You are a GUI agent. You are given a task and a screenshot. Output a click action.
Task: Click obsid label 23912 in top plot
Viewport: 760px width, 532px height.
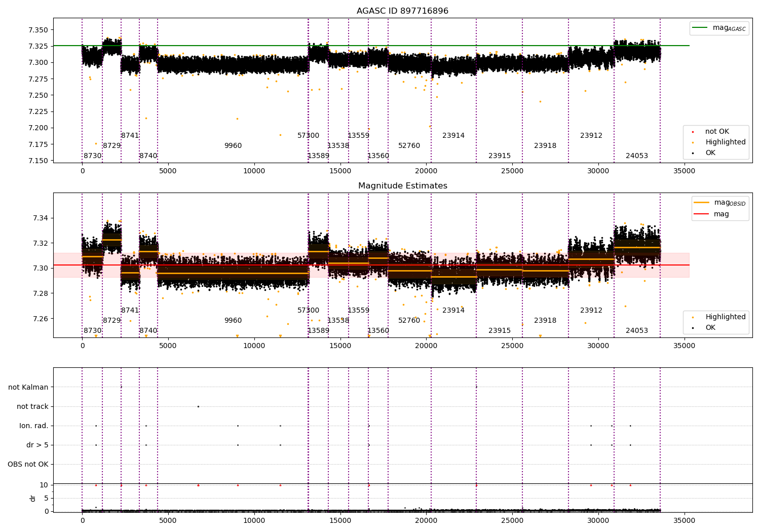point(591,136)
